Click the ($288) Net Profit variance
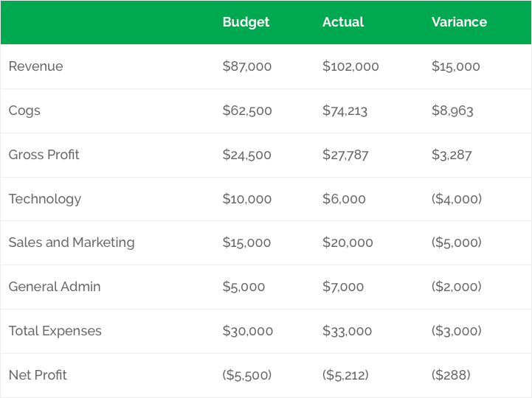 [451, 375]
